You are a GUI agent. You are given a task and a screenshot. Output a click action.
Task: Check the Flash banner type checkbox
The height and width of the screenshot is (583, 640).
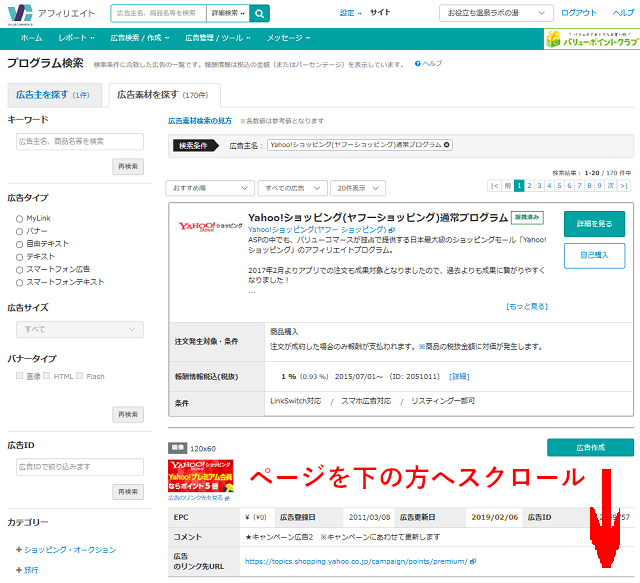click(x=80, y=376)
